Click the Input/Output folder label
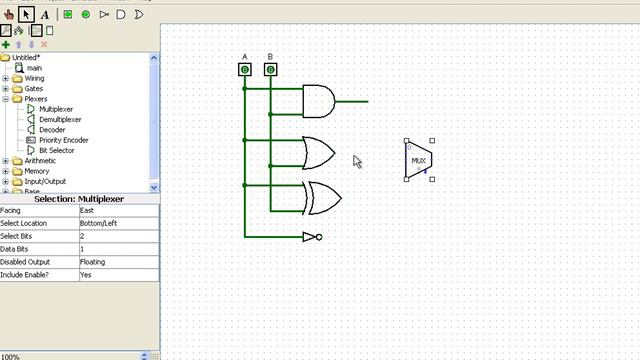 point(45,181)
